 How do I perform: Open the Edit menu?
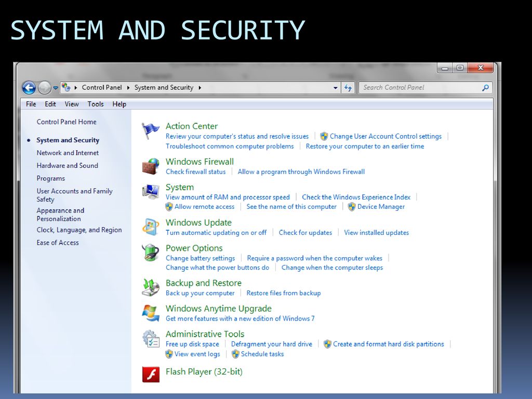(50, 104)
